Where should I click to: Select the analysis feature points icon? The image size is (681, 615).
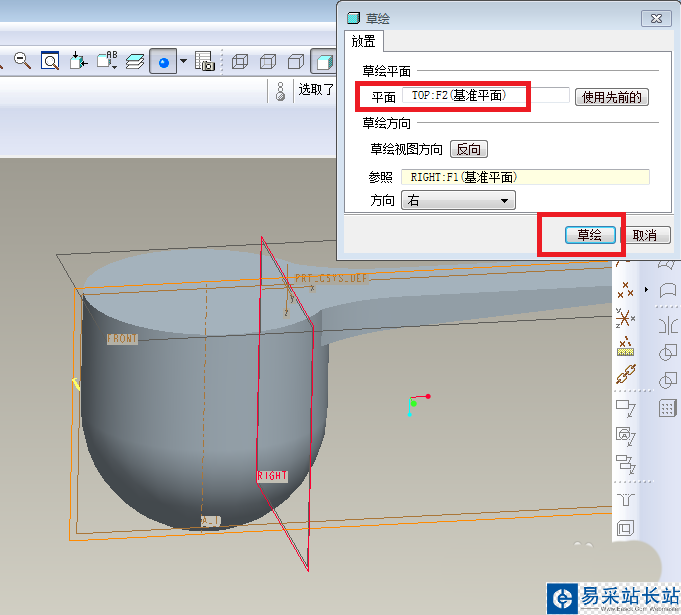[x=625, y=346]
